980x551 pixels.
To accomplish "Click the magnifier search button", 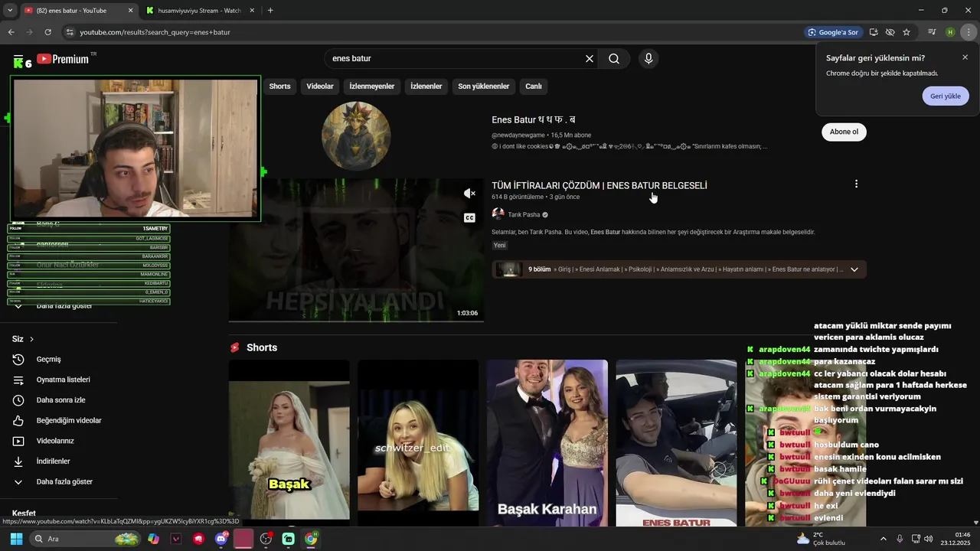I will click(x=614, y=59).
